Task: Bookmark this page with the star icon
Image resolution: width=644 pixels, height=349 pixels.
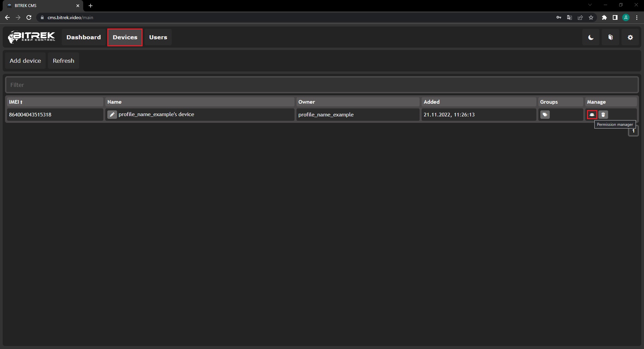Action: [591, 17]
